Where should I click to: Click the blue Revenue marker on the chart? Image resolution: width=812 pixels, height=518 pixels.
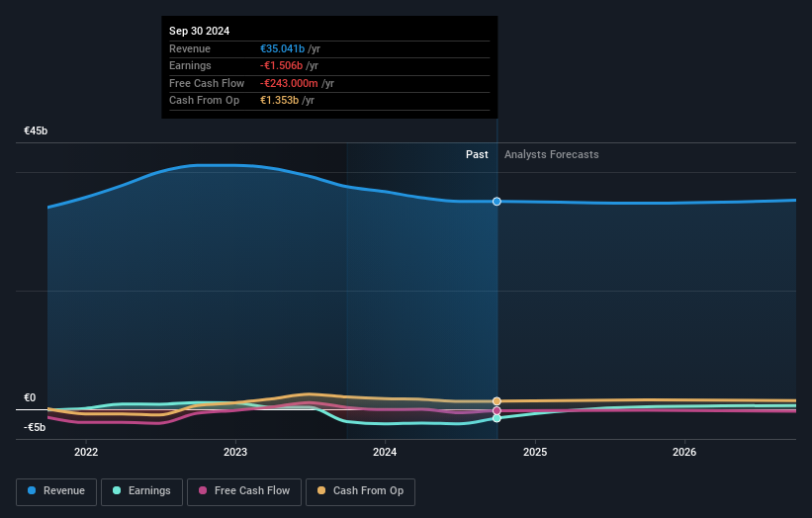(496, 202)
